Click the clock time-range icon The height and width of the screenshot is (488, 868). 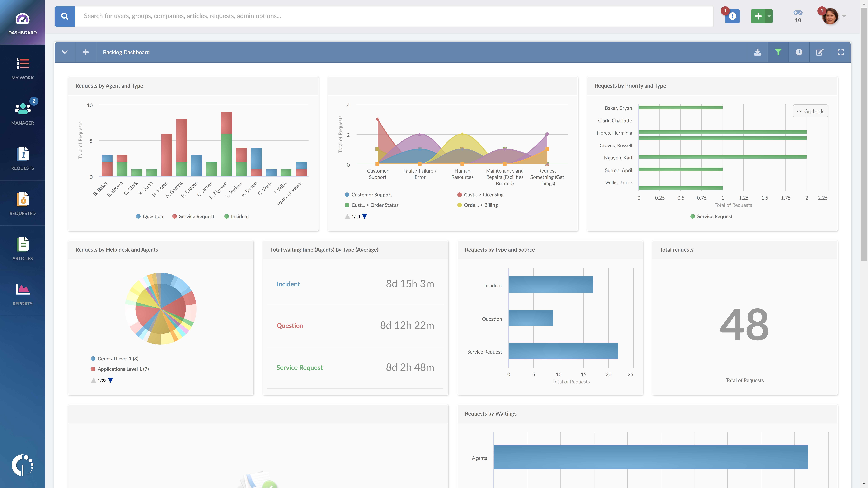click(x=799, y=52)
